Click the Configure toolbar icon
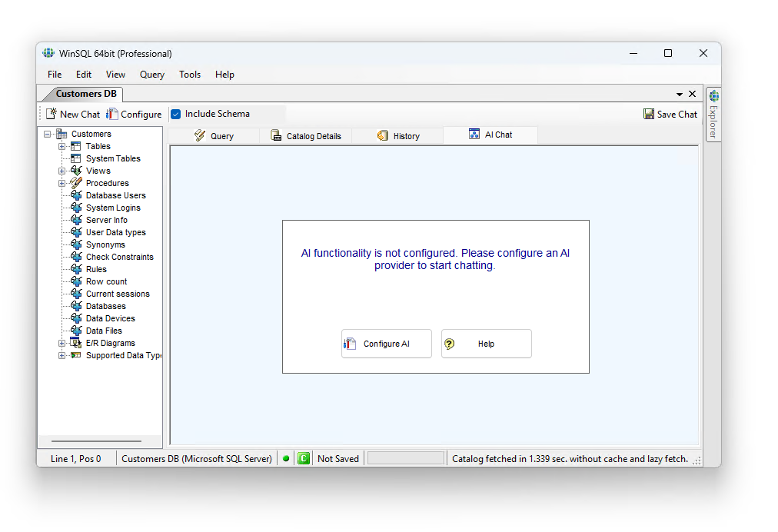This screenshot has height=532, width=778. click(112, 114)
